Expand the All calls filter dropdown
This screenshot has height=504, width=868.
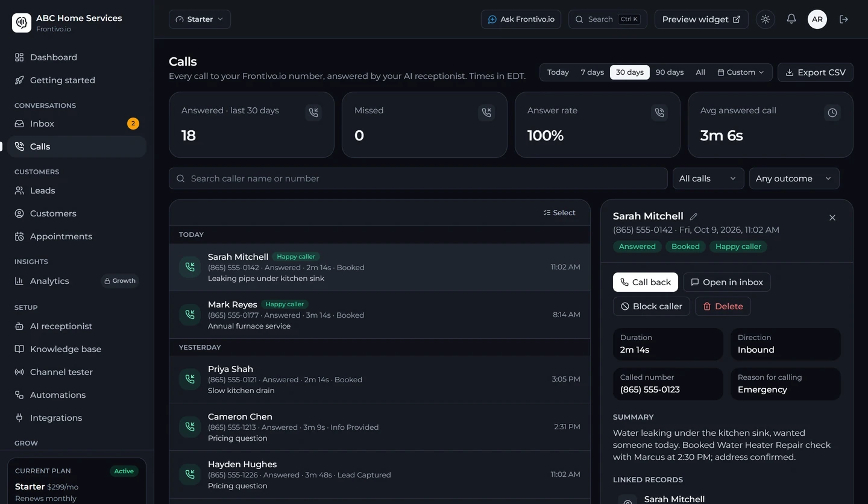(x=708, y=178)
